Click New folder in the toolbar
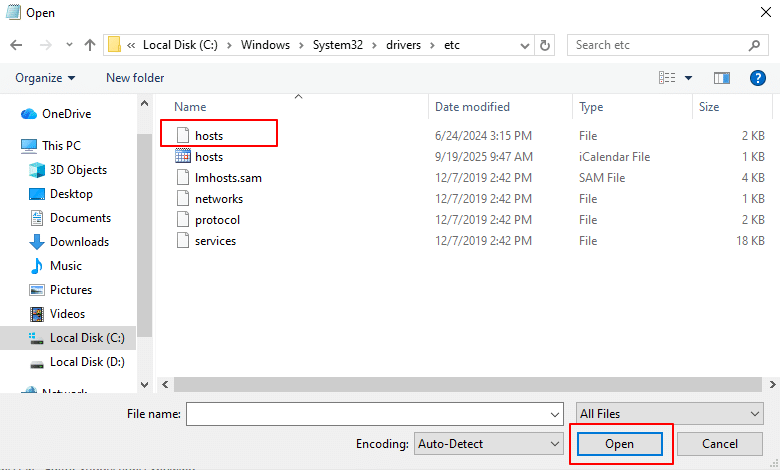The height and width of the screenshot is (470, 780). point(135,78)
